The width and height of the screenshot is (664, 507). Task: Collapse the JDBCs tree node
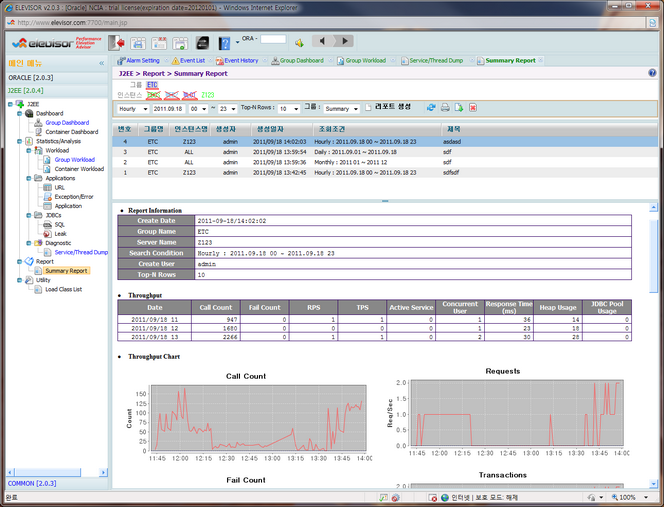point(29,215)
